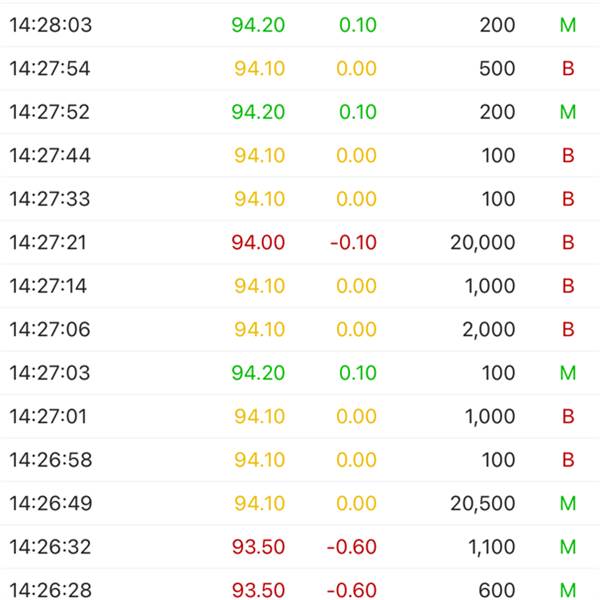Click the 20,500 volume value
600x600 pixels.
point(482,504)
